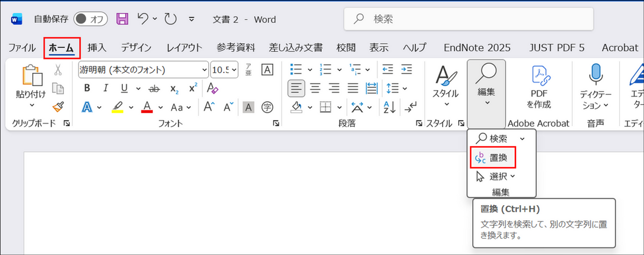Viewport: 644px width, 255px height.
Task: Open the Underline style dropdown arrow
Action: pos(138,88)
